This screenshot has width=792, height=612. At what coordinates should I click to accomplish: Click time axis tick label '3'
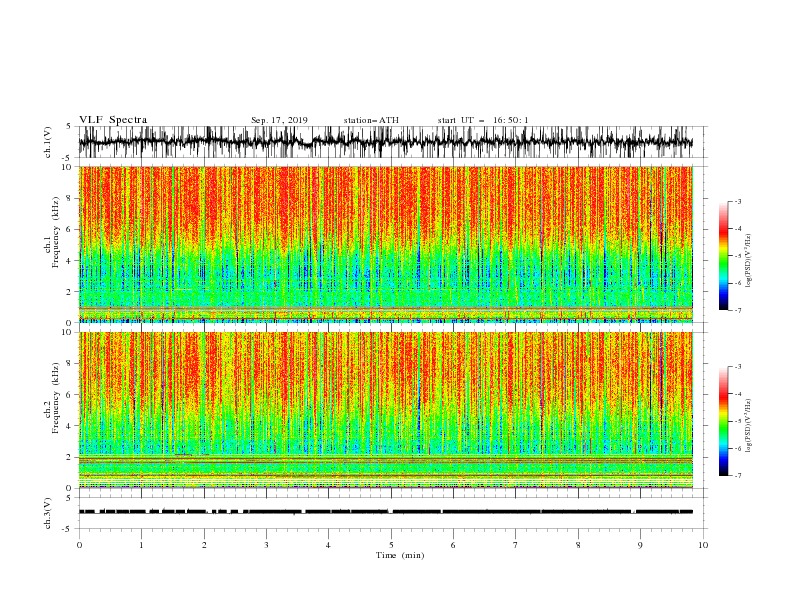pos(266,545)
